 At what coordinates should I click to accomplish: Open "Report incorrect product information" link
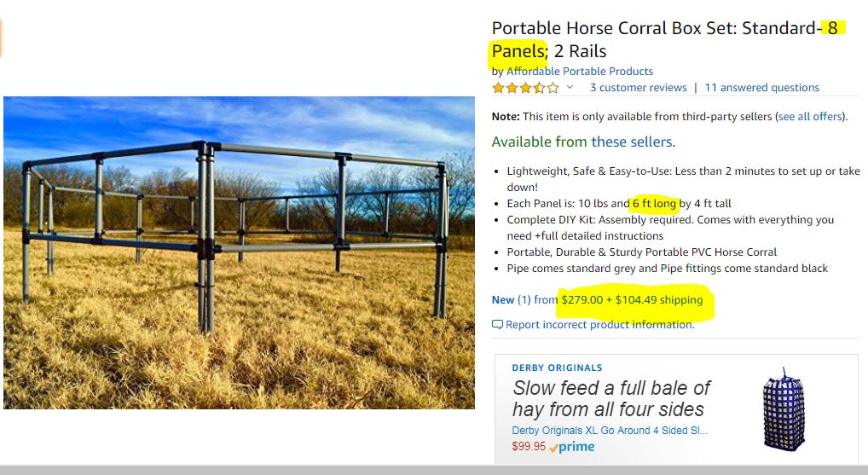pos(599,325)
